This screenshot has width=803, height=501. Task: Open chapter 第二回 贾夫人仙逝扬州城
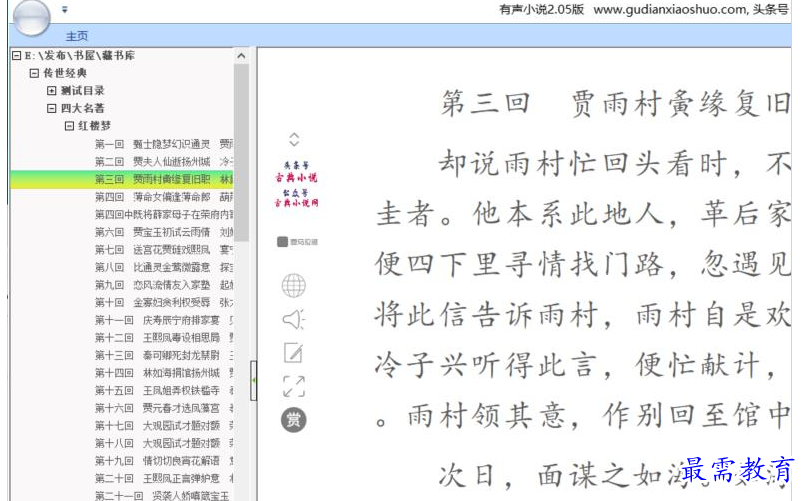164,161
